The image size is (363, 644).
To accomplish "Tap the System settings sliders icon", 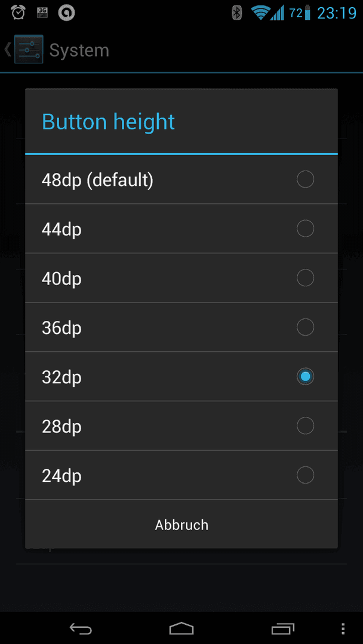I will (x=29, y=49).
